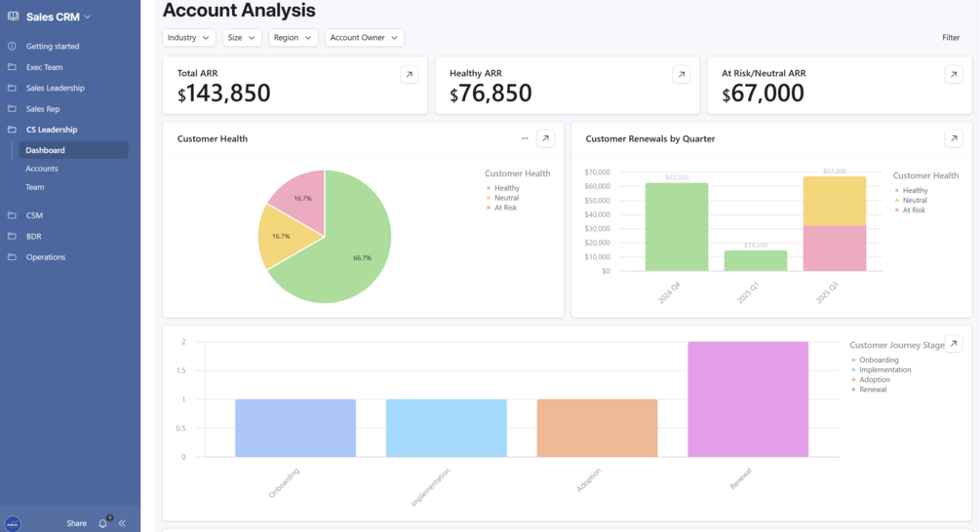Open Getting started page
The width and height of the screenshot is (980, 532).
point(53,46)
